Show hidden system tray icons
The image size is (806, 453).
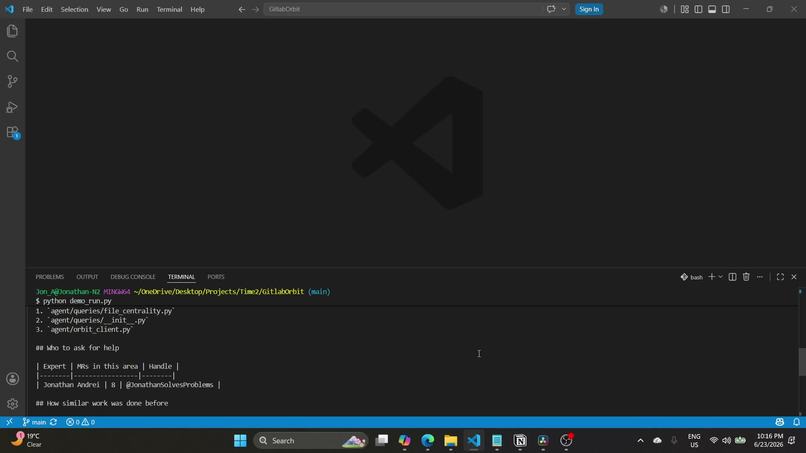click(x=640, y=441)
